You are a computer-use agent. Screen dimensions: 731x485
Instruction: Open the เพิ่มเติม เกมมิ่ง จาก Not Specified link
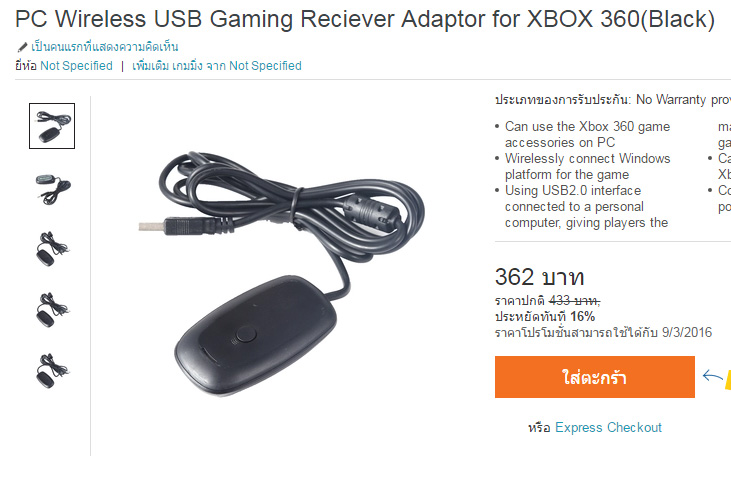[x=217, y=66]
